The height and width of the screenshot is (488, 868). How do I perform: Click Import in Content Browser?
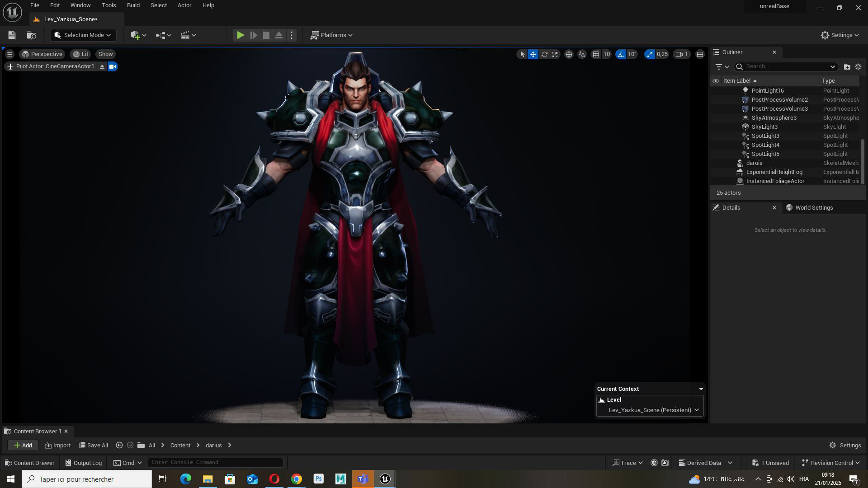[57, 446]
